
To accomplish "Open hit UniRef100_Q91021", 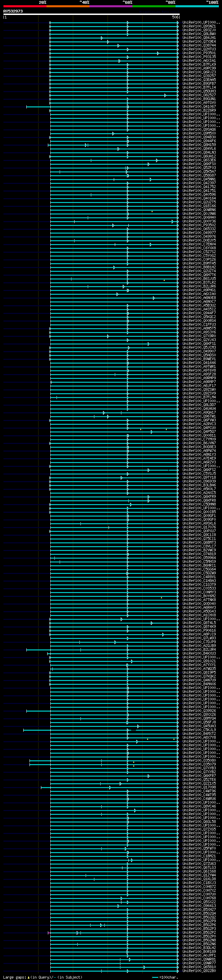I will pos(199,661).
